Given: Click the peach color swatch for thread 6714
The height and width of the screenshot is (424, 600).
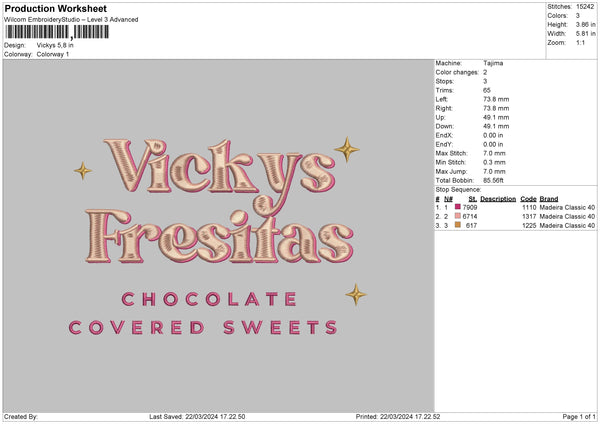Looking at the screenshot, I should point(458,216).
